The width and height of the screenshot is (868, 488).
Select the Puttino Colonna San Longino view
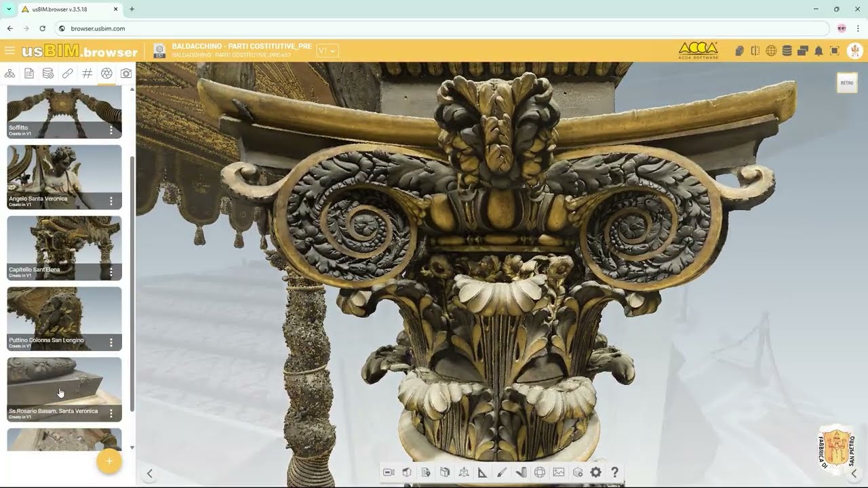64,319
